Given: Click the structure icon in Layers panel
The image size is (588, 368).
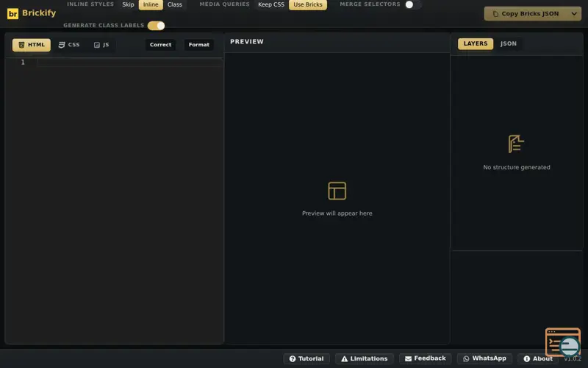Looking at the screenshot, I should [516, 144].
